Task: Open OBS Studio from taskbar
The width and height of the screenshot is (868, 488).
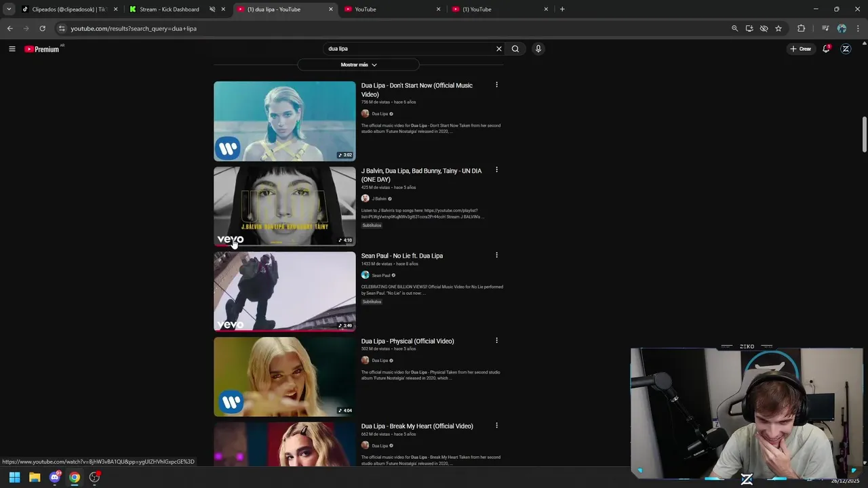Action: point(94,477)
